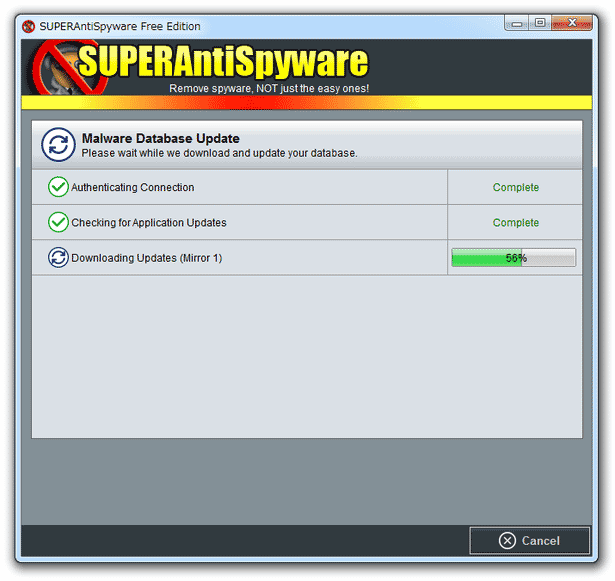Click the 'SUPERAntiSpyware Free Edition' window title
This screenshot has height=581, width=615.
click(x=120, y=26)
